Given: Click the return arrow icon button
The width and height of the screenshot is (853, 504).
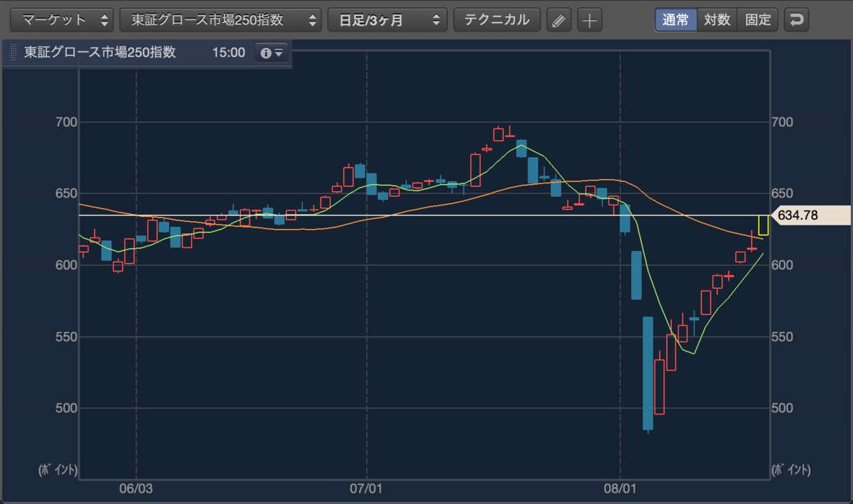Looking at the screenshot, I should (x=797, y=20).
